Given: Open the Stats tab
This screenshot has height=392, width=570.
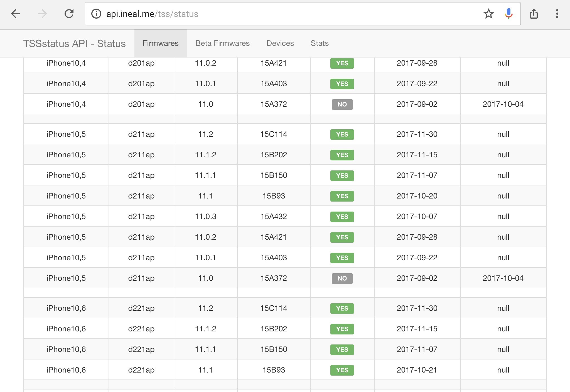Looking at the screenshot, I should click(x=320, y=43).
